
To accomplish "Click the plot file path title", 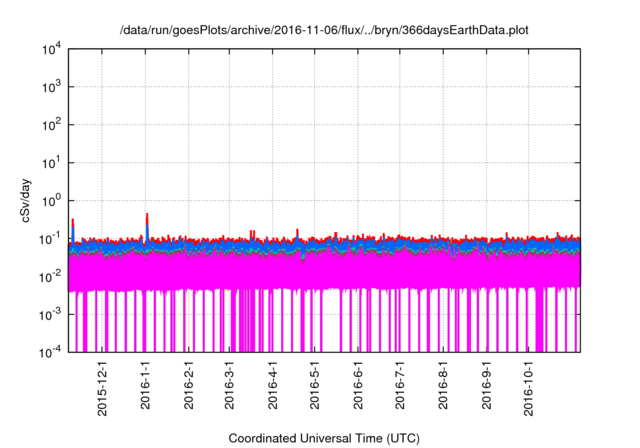I will (x=324, y=30).
